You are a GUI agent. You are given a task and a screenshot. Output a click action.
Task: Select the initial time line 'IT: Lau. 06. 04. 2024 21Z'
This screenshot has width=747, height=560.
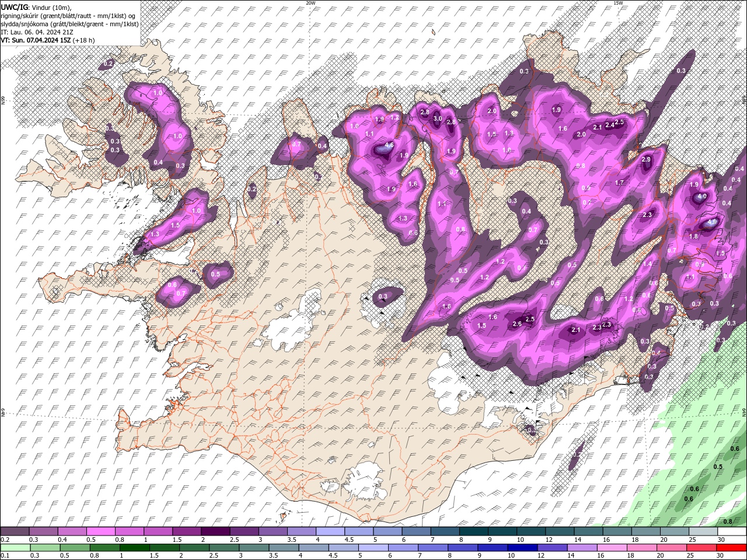[37, 32]
